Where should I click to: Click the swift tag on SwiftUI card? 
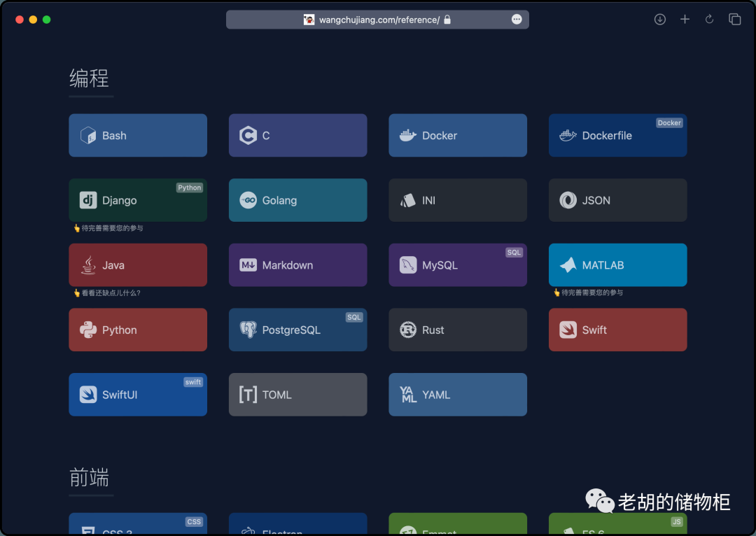pos(193,382)
